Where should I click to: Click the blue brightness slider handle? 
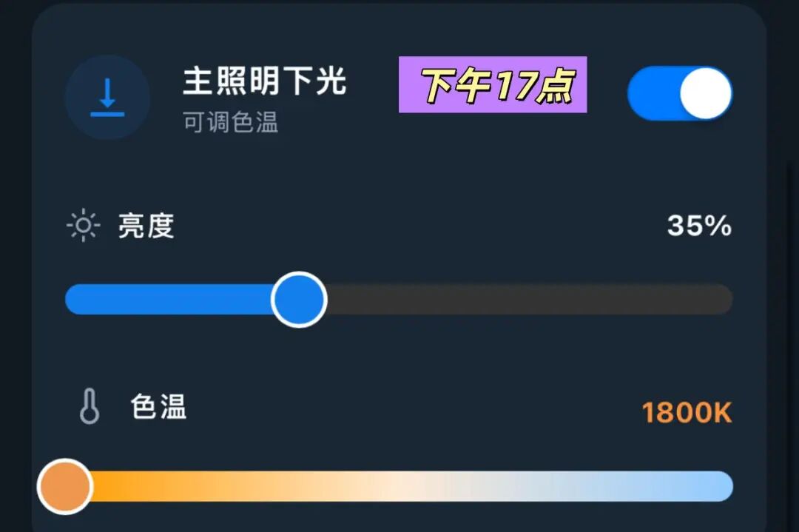coord(299,300)
